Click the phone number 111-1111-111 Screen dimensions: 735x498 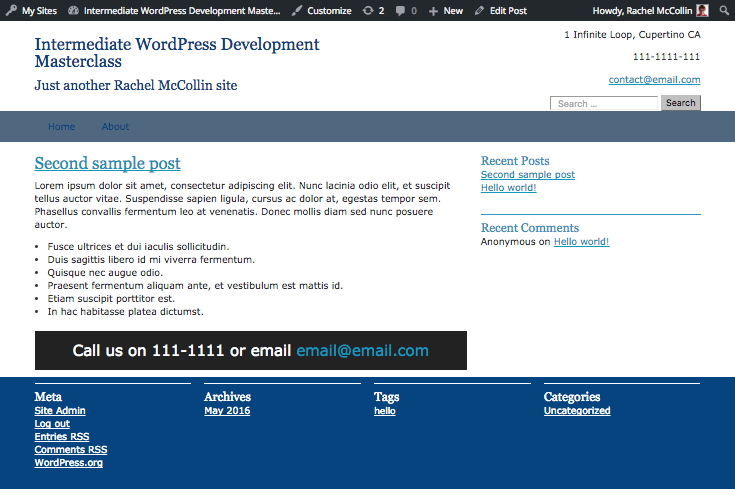(666, 57)
